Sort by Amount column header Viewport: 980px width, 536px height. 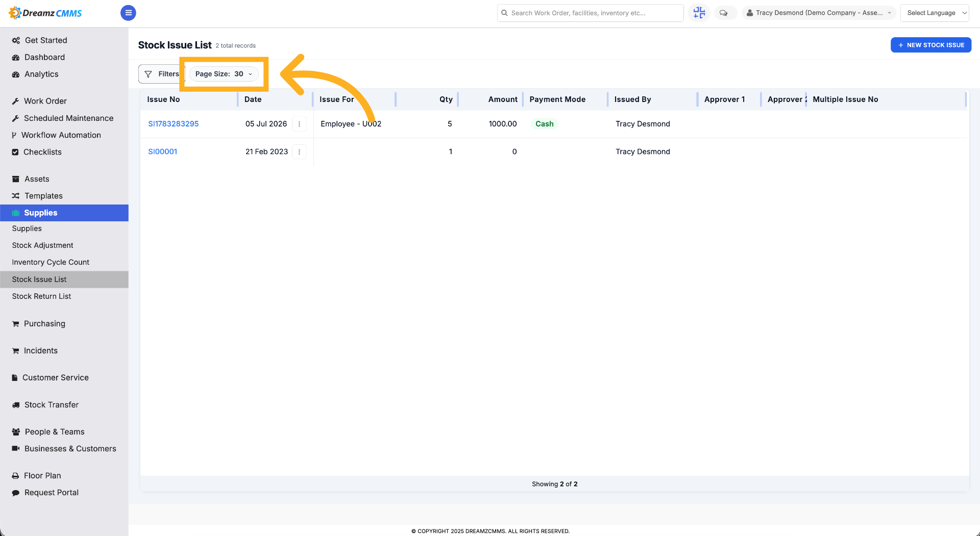[503, 99]
